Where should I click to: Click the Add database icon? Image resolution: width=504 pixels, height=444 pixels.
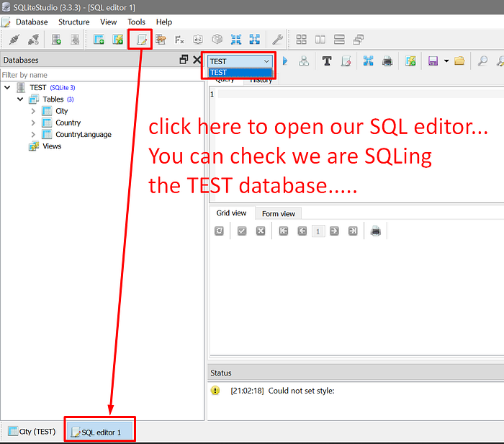tap(56, 40)
